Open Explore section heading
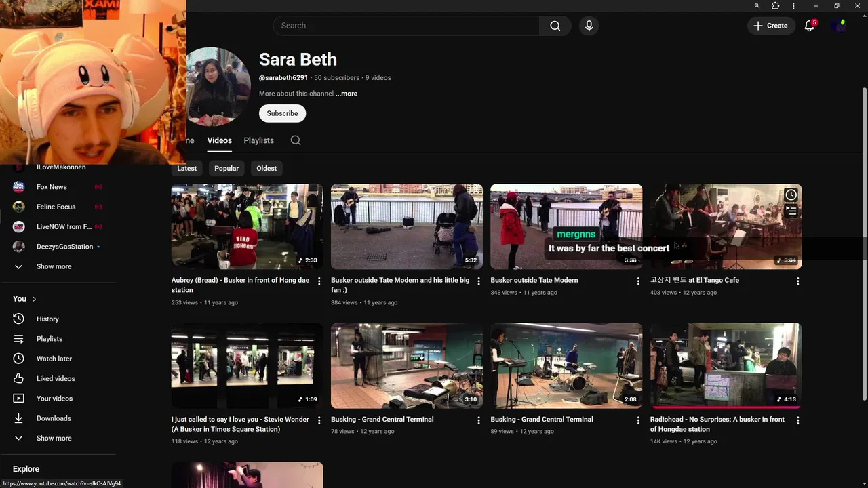The height and width of the screenshot is (488, 868). (26, 469)
